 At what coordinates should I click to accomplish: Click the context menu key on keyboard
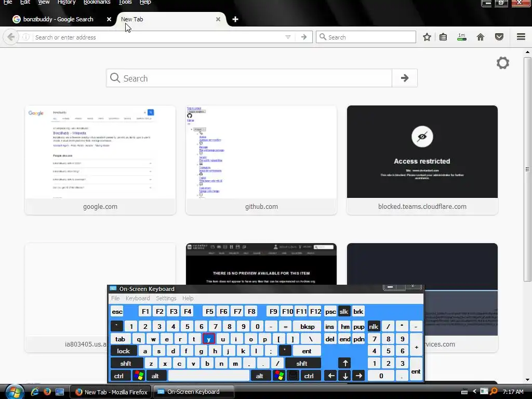[x=293, y=376]
